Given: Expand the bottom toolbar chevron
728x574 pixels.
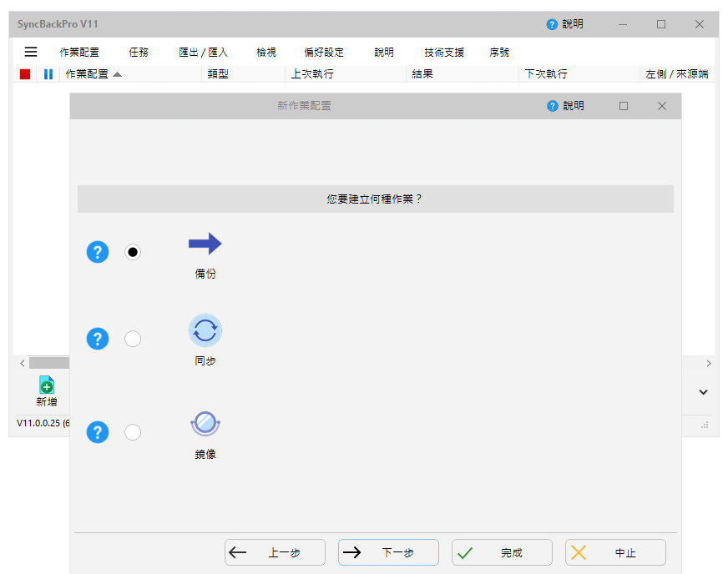Looking at the screenshot, I should (x=703, y=392).
